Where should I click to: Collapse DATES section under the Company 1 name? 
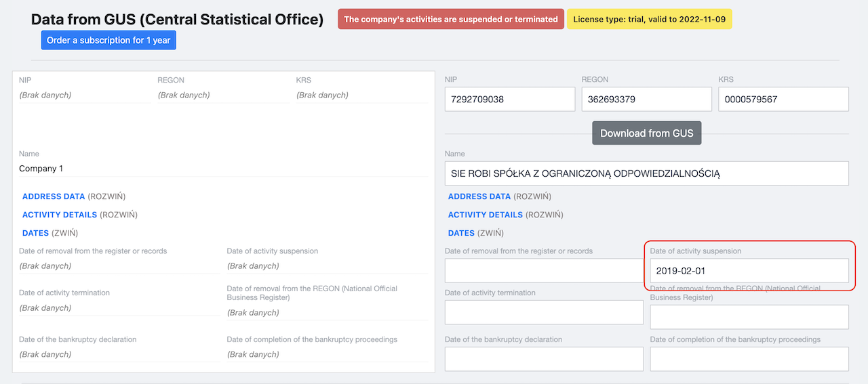35,233
